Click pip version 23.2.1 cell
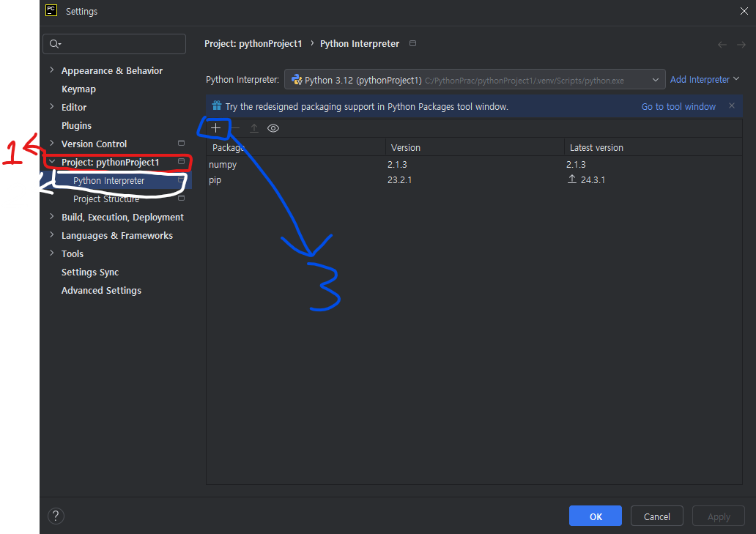This screenshot has width=756, height=534. tap(400, 179)
